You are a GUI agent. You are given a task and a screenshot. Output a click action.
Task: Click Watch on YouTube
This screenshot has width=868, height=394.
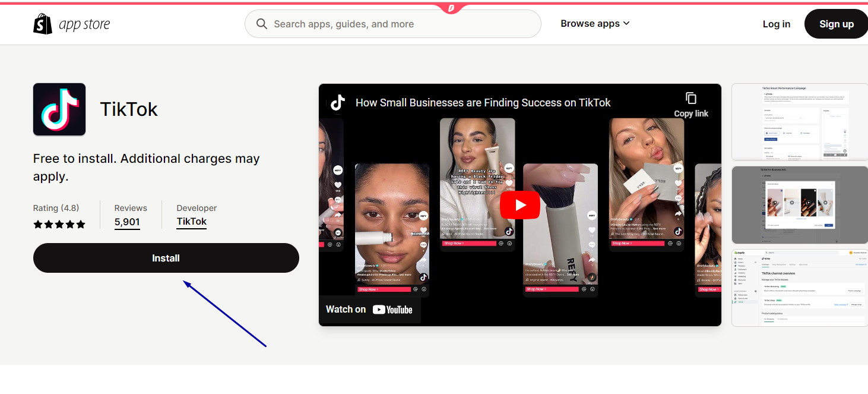(x=369, y=309)
